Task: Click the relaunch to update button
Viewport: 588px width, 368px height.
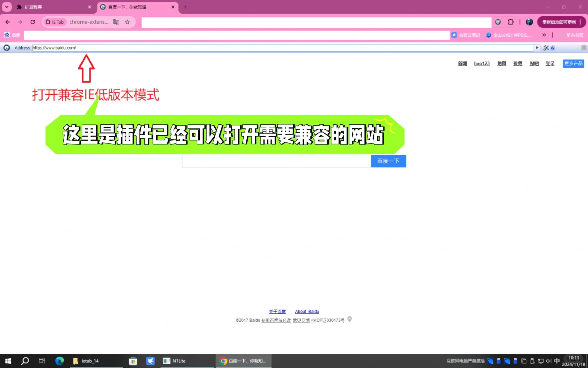Action: pos(559,22)
